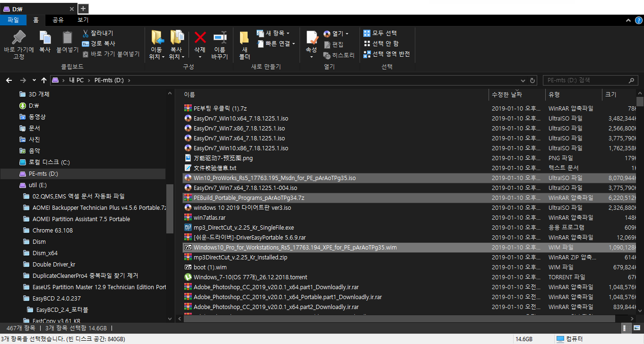This screenshot has width=644, height=344.
Task: Open the New item (새 항목) dropdown
Action: click(x=273, y=33)
